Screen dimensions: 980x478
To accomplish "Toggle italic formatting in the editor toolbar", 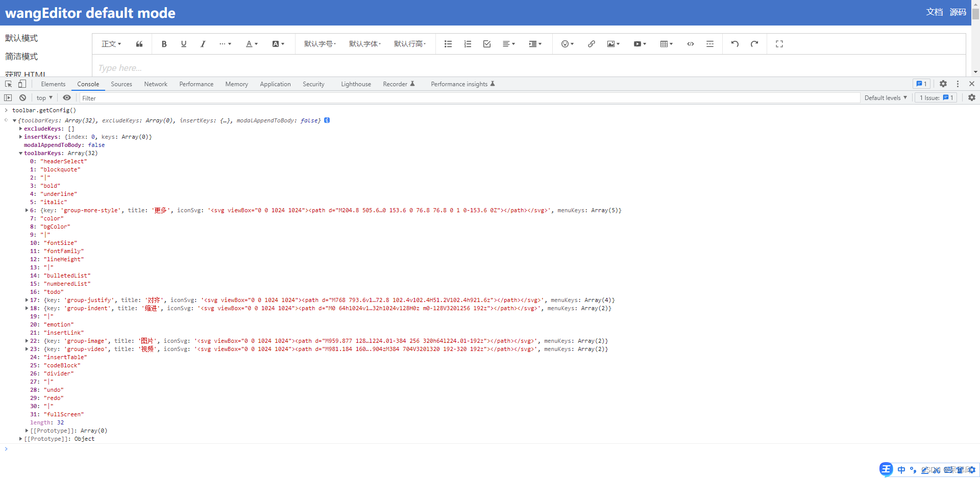I will tap(203, 44).
